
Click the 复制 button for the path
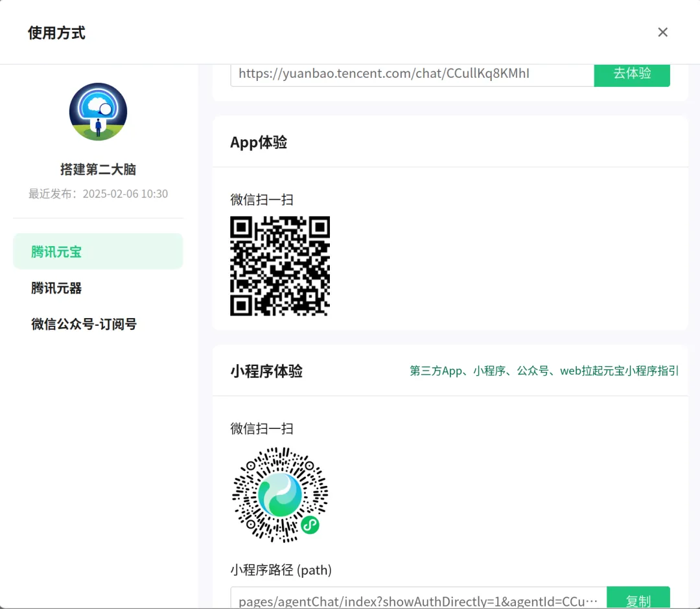(638, 598)
